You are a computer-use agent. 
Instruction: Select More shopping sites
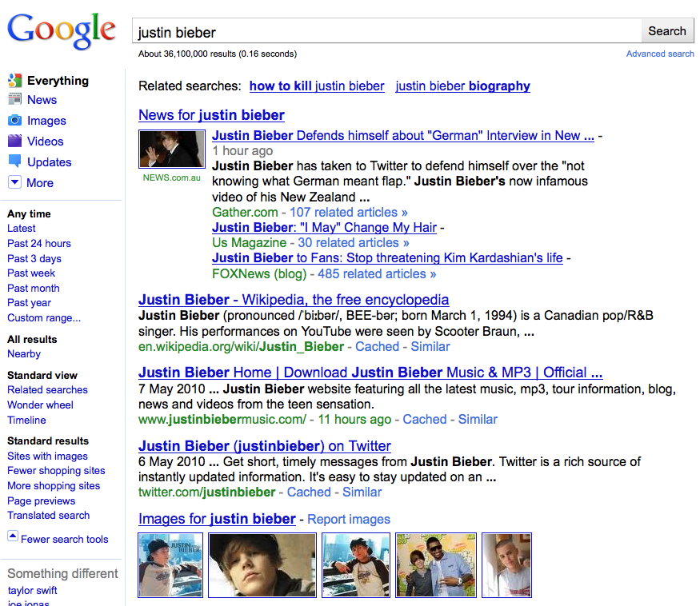coord(54,486)
